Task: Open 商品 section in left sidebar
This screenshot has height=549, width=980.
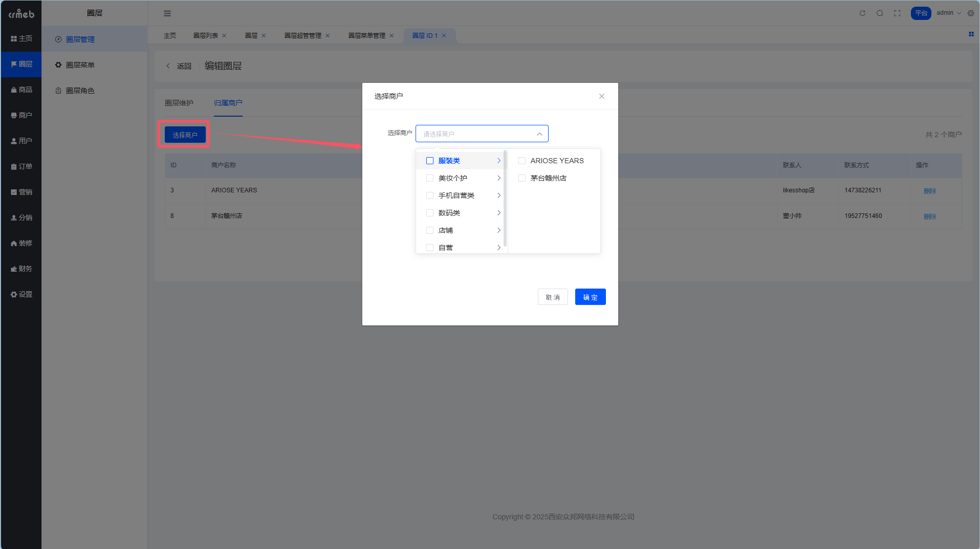Action: click(21, 90)
